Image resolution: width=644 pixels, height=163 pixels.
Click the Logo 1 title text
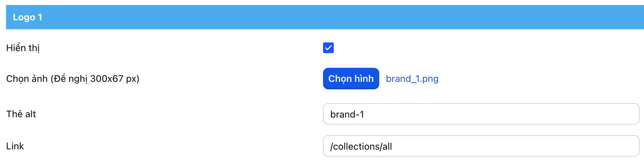point(27,17)
